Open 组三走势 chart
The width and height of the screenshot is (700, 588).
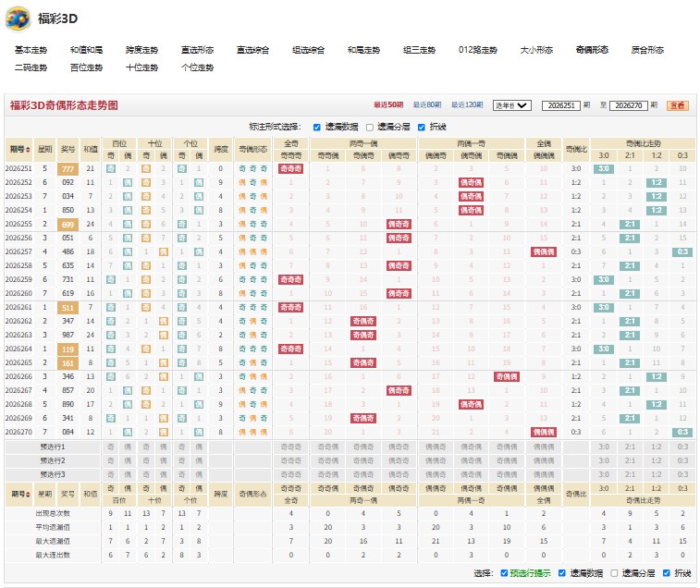tap(419, 50)
